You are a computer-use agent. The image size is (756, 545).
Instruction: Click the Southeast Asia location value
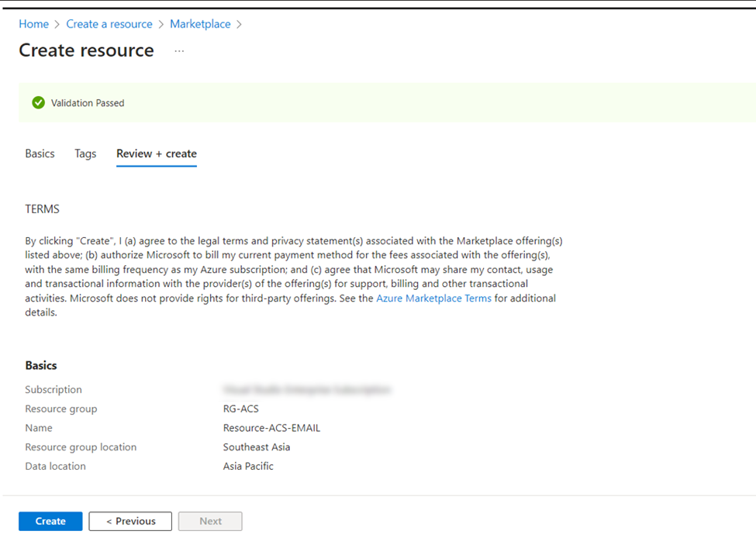257,447
